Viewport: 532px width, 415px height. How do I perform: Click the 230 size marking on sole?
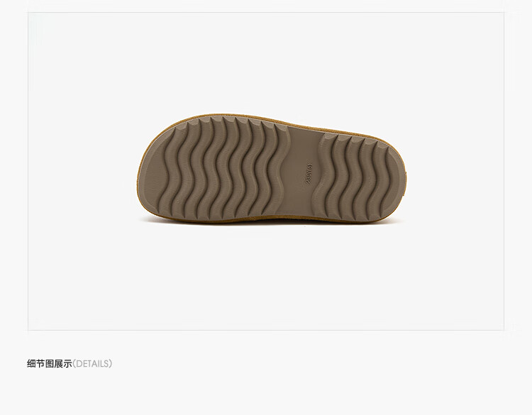[309, 173]
